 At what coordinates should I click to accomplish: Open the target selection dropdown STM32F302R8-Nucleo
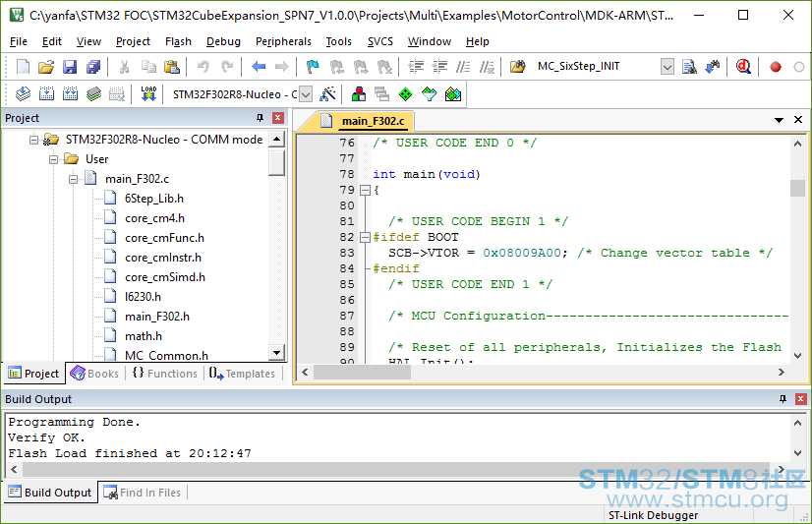(x=306, y=94)
